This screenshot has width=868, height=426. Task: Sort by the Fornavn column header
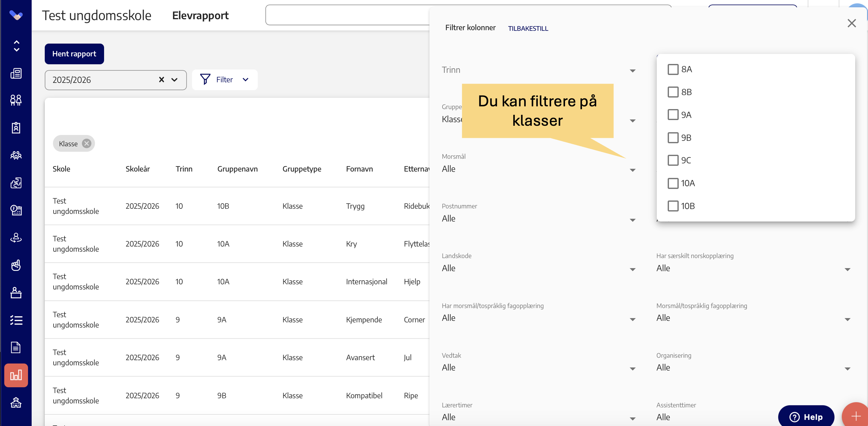[x=359, y=169]
